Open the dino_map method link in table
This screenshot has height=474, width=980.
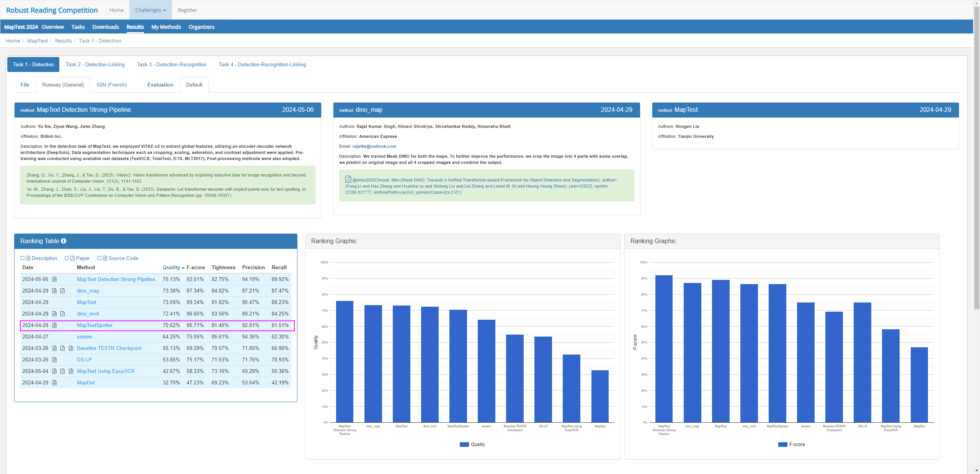88,291
